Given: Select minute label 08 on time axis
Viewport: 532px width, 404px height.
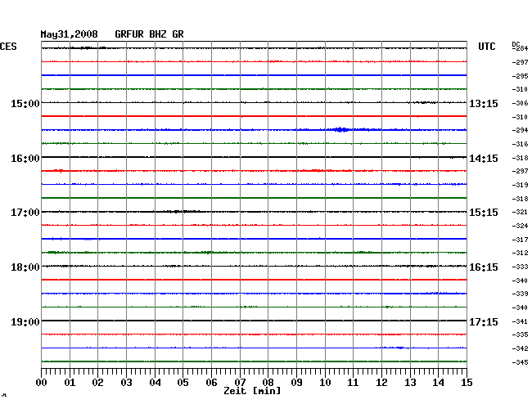Looking at the screenshot, I should [268, 383].
